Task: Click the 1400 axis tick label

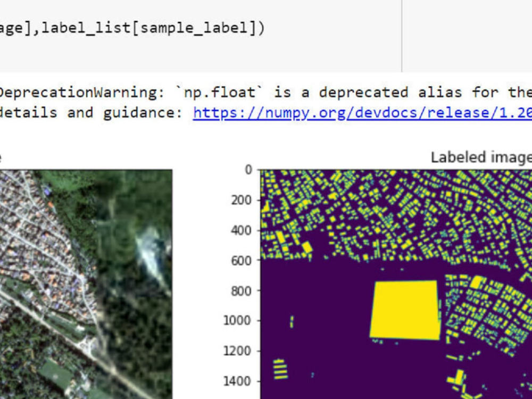Action: (238, 381)
